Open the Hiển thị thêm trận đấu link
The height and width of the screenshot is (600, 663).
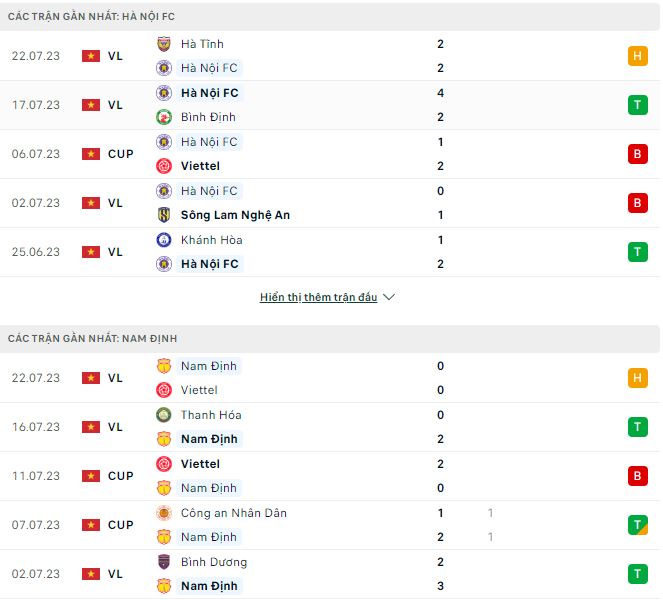point(318,298)
